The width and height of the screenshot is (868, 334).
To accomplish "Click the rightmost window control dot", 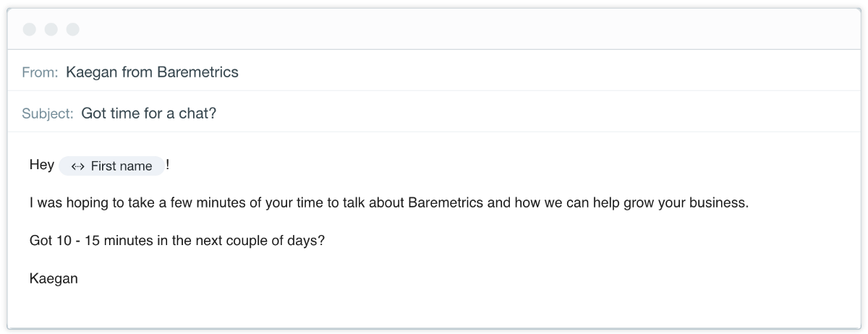I will [73, 30].
